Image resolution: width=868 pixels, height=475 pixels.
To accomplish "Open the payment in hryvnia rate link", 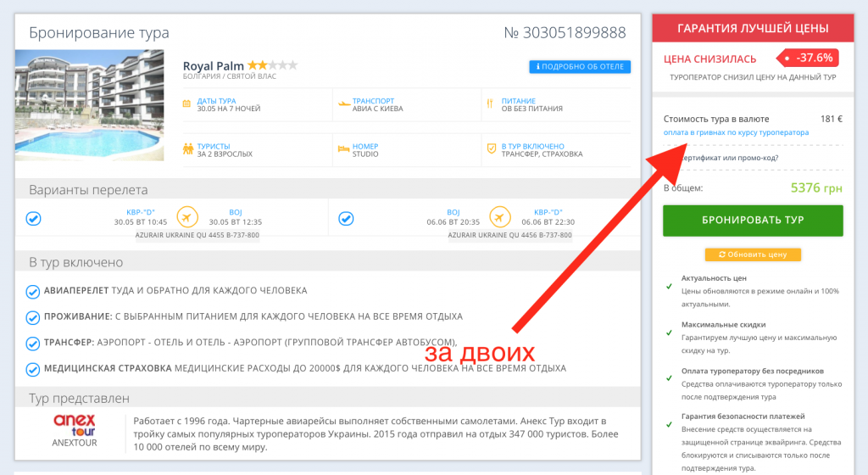I will tap(736, 132).
